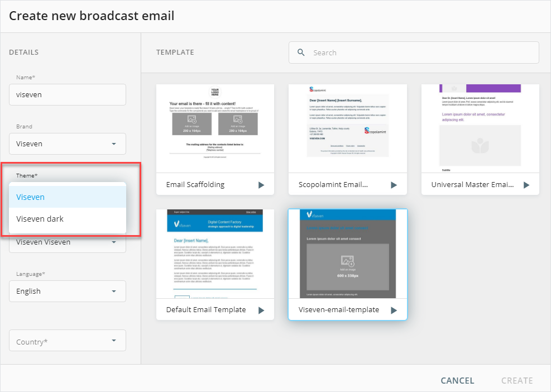Preview the Universal Master Email play icon

click(526, 185)
